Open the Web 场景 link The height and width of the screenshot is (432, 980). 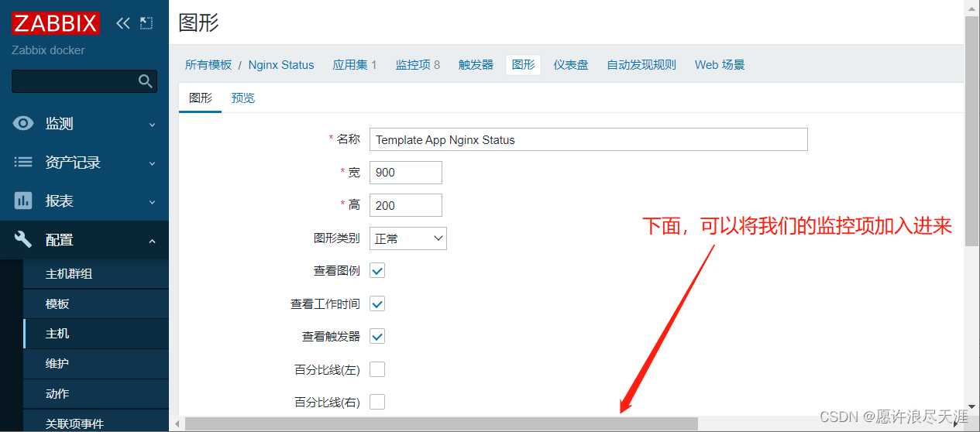pyautogui.click(x=720, y=65)
